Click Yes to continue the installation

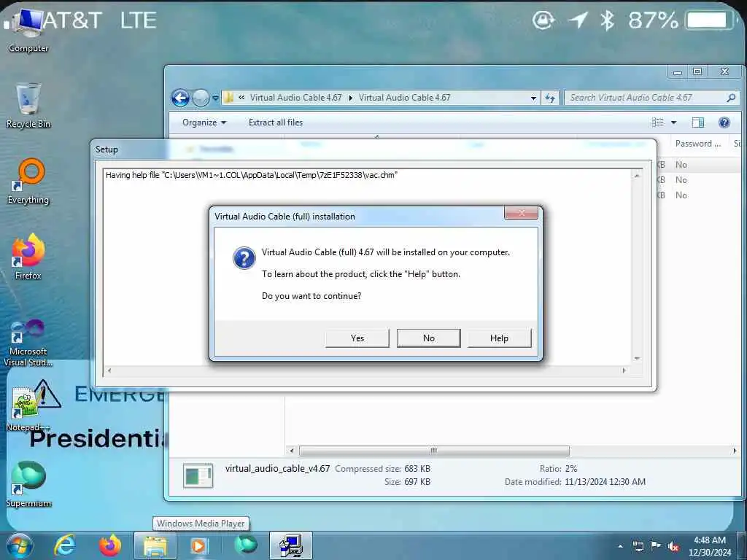[357, 338]
